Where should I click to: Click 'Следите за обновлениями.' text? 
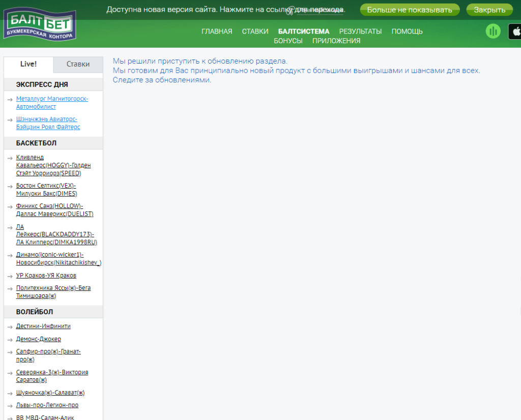(x=162, y=80)
